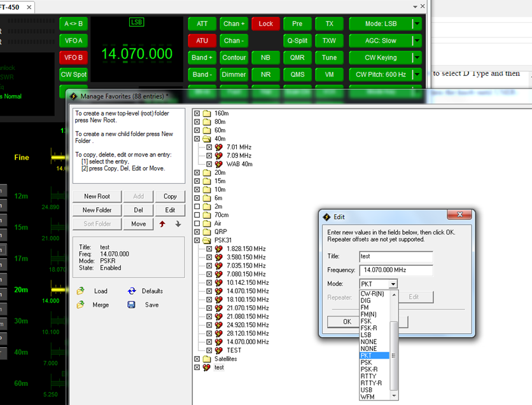The height and width of the screenshot is (405, 532).
Task: Click heart icon of WAB 40m favorite
Action: [219, 164]
